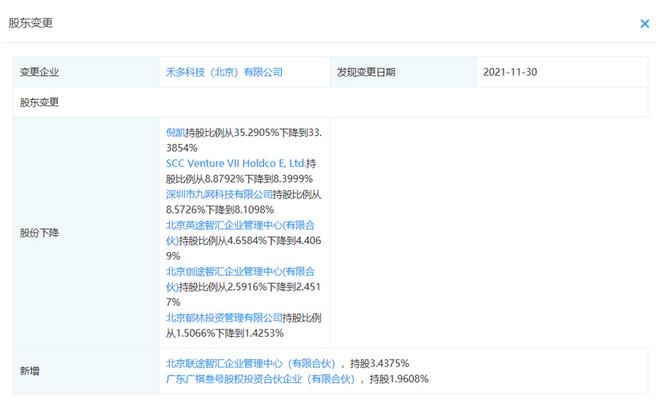Select text 持股3.4375%
669x402 pixels.
tap(380, 364)
